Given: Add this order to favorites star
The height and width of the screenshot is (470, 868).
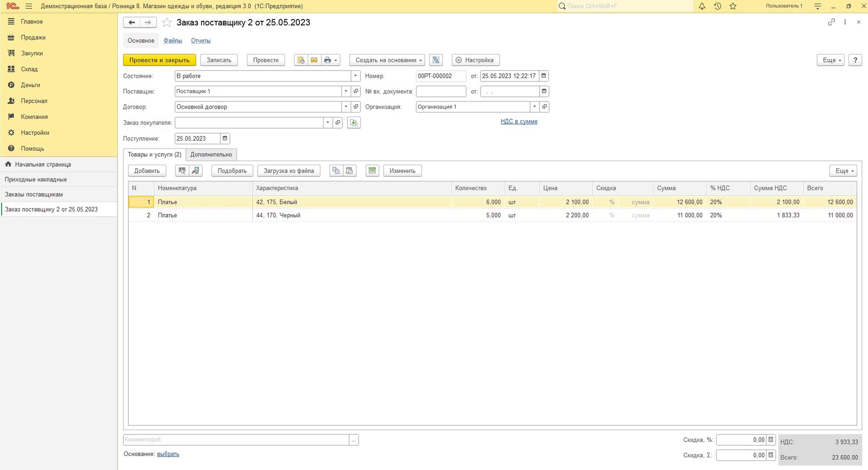Looking at the screenshot, I should tap(167, 23).
